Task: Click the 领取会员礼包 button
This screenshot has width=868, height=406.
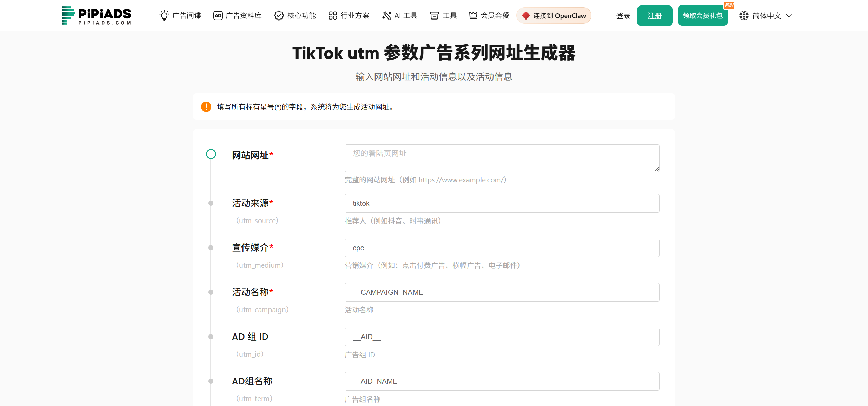Action: click(x=703, y=16)
